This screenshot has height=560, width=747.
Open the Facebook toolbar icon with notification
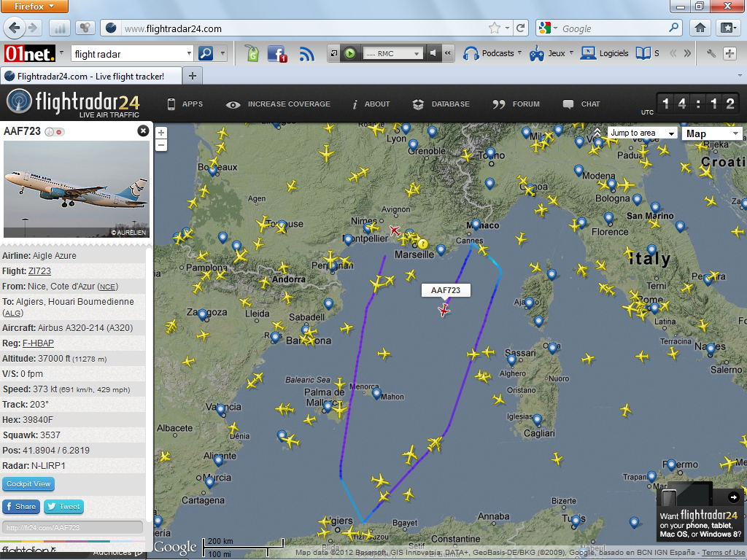click(276, 53)
